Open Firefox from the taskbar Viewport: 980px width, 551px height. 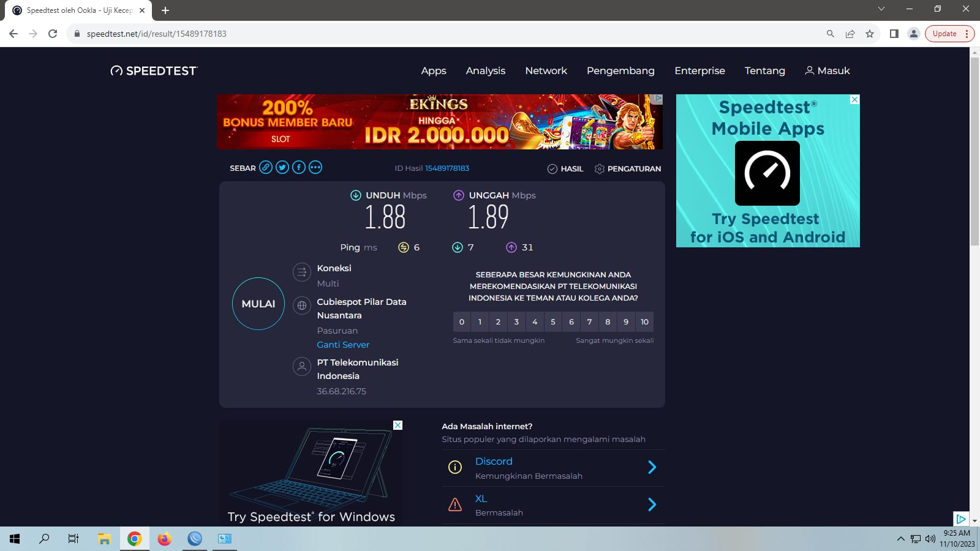click(164, 539)
